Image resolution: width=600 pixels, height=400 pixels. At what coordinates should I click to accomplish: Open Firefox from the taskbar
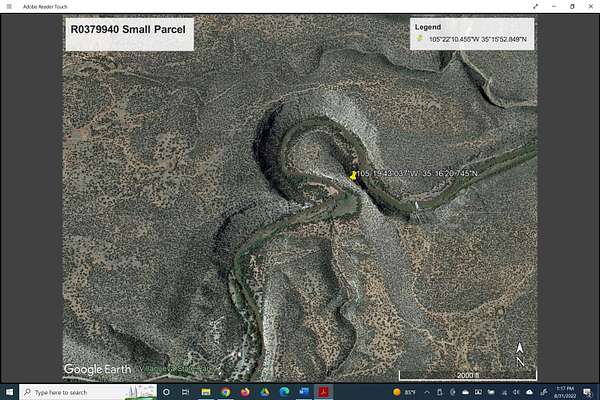pyautogui.click(x=245, y=392)
